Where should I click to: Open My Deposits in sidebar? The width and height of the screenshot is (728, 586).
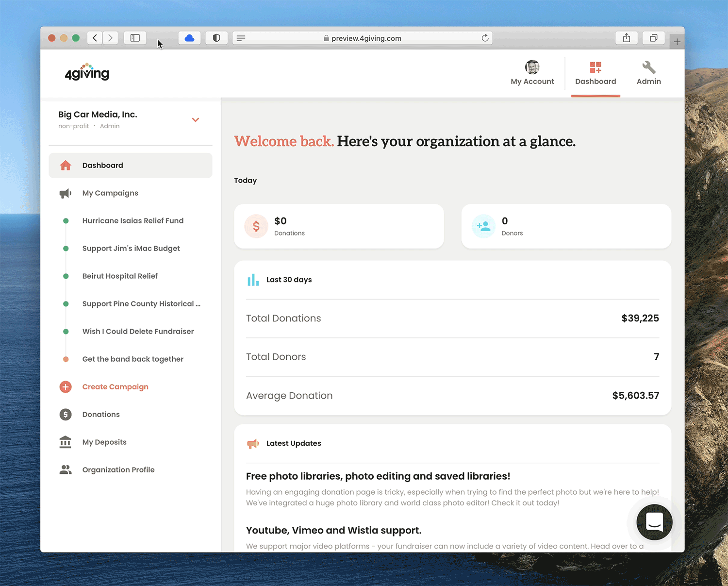(104, 442)
